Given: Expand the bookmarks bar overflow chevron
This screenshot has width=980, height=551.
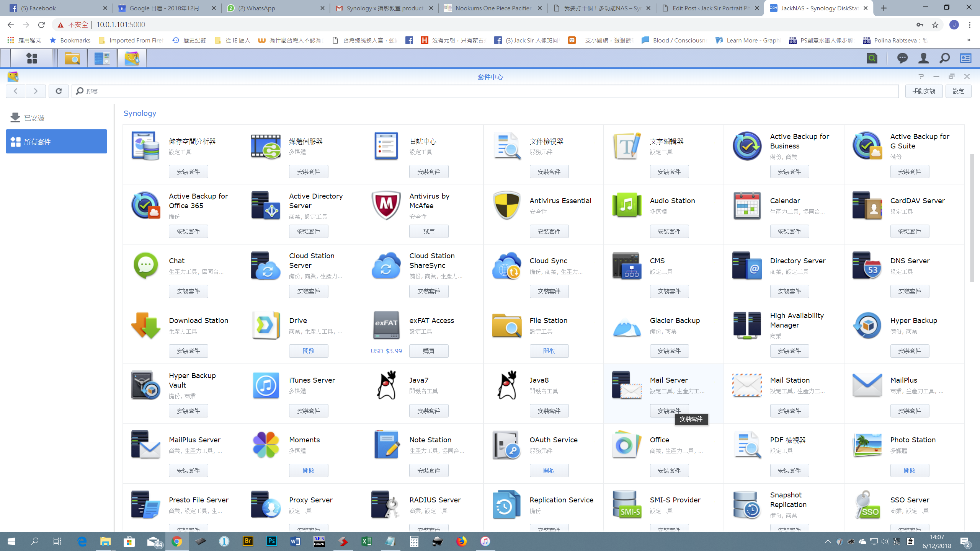Looking at the screenshot, I should click(x=969, y=40).
